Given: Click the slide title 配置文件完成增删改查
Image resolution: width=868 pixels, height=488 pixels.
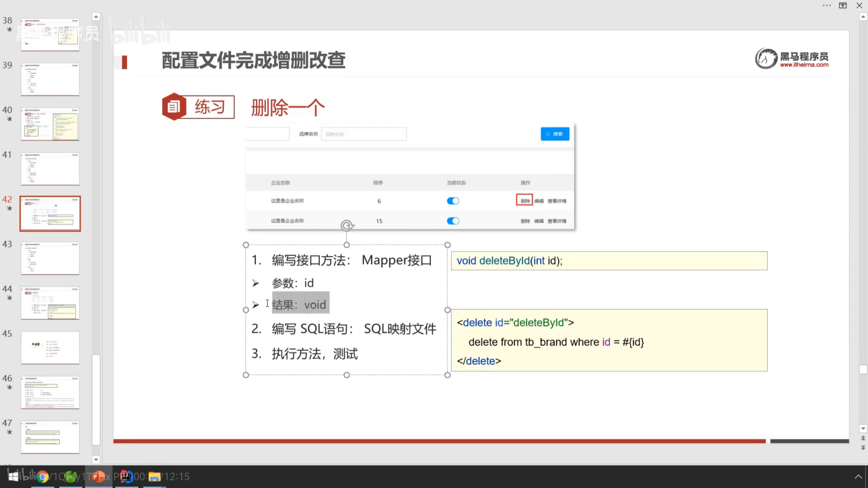Looking at the screenshot, I should pyautogui.click(x=254, y=60).
